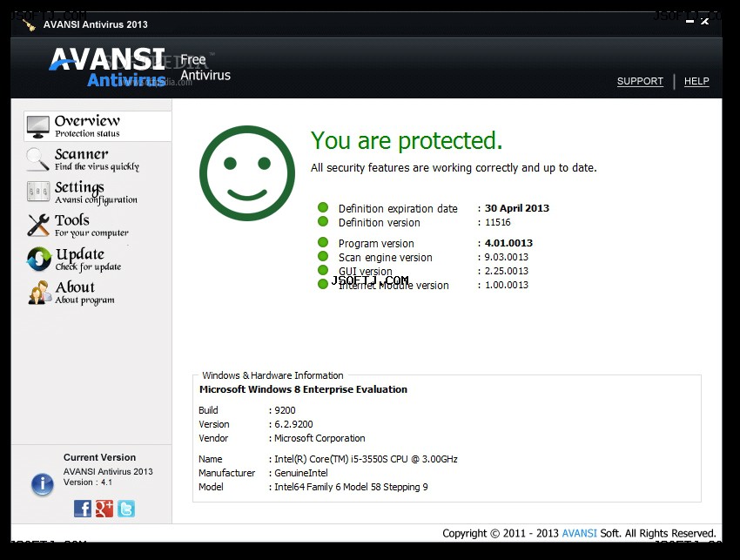Open the Settings sliders icon
740x560 pixels.
click(38, 192)
